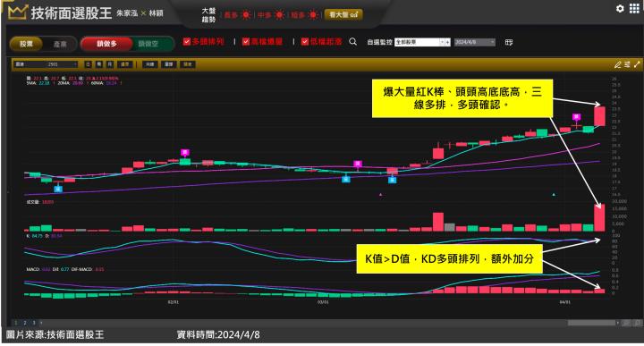Screen dimensions: 644x346
Task: Toggle the 多頭排列 checkbox
Action: tap(186, 41)
